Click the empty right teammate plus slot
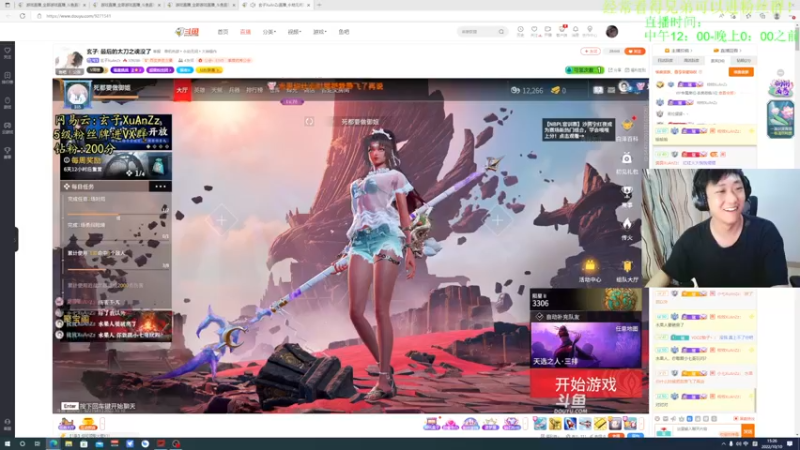 tap(497, 220)
